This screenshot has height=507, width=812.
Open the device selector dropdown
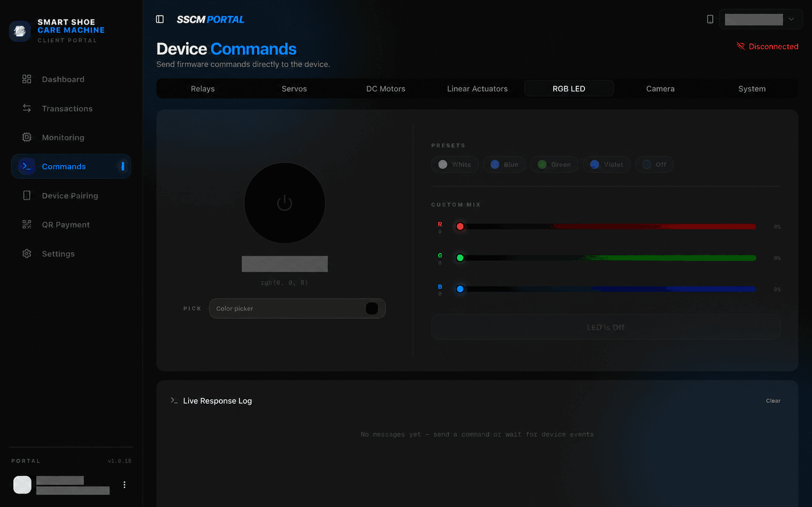[x=761, y=19]
